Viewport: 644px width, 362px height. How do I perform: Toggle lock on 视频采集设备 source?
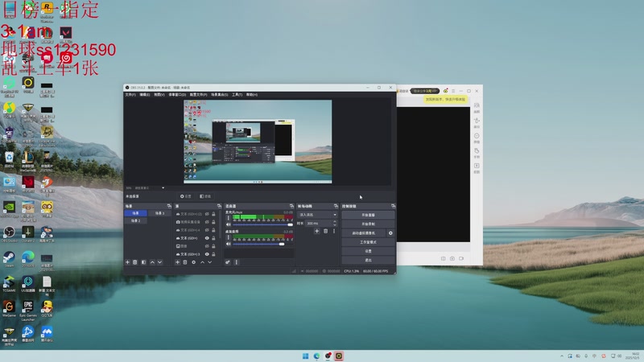pyautogui.click(x=213, y=222)
